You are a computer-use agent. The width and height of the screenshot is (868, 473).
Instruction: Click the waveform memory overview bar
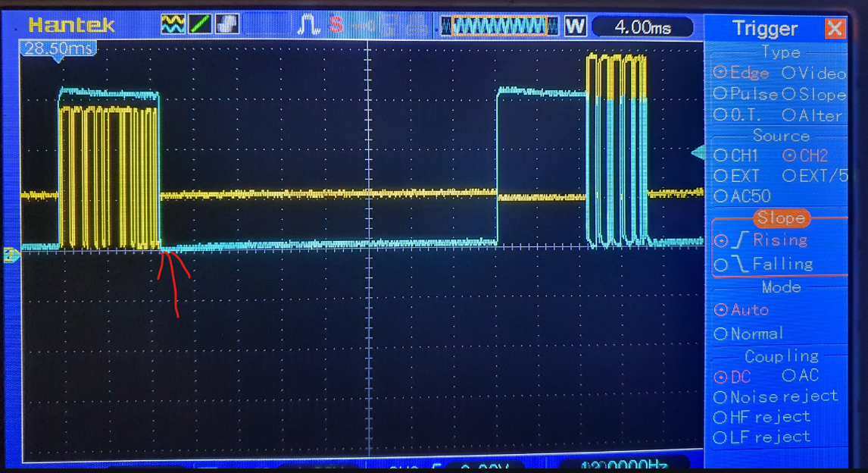click(500, 26)
